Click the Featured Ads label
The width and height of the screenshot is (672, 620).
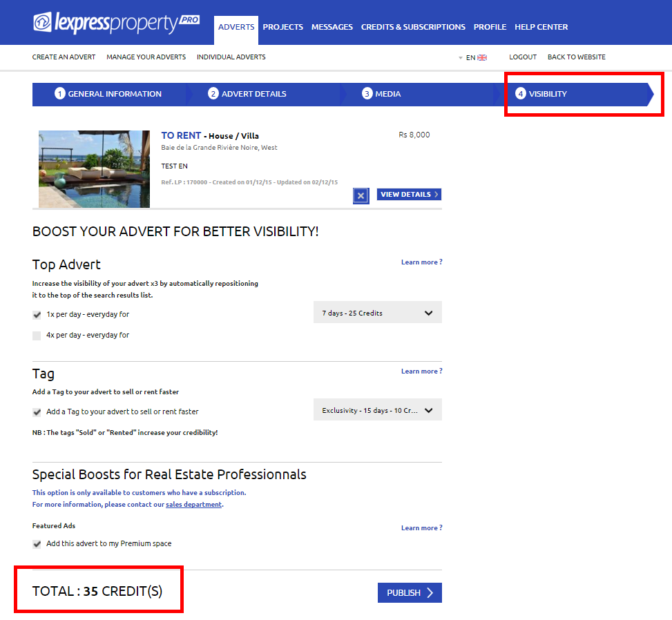tap(54, 525)
